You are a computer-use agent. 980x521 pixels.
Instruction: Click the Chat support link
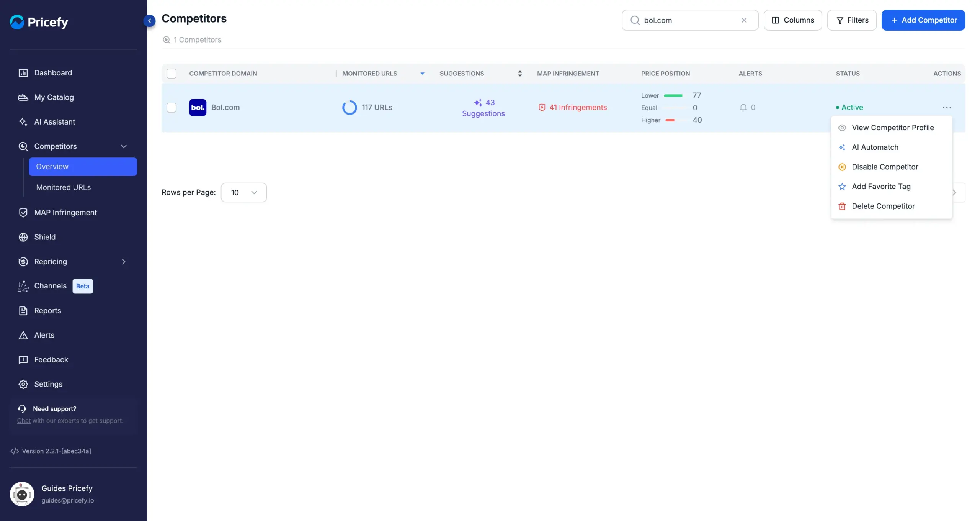tap(24, 421)
